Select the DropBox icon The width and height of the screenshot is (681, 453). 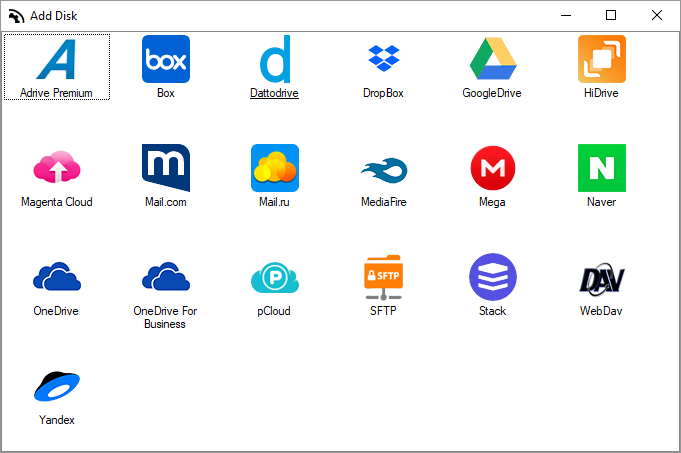(x=384, y=58)
